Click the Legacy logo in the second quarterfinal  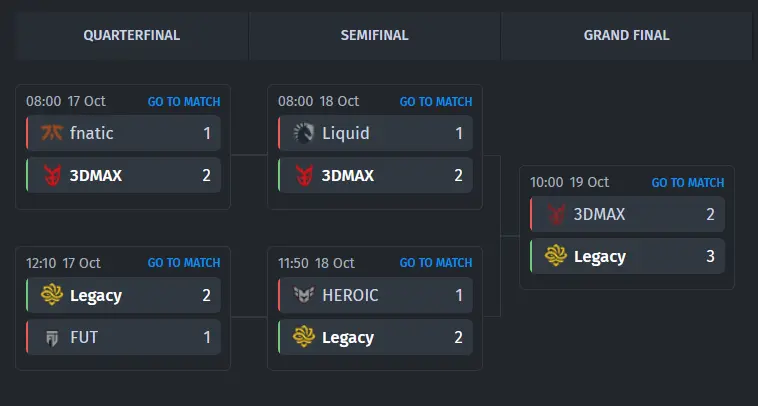pos(51,295)
